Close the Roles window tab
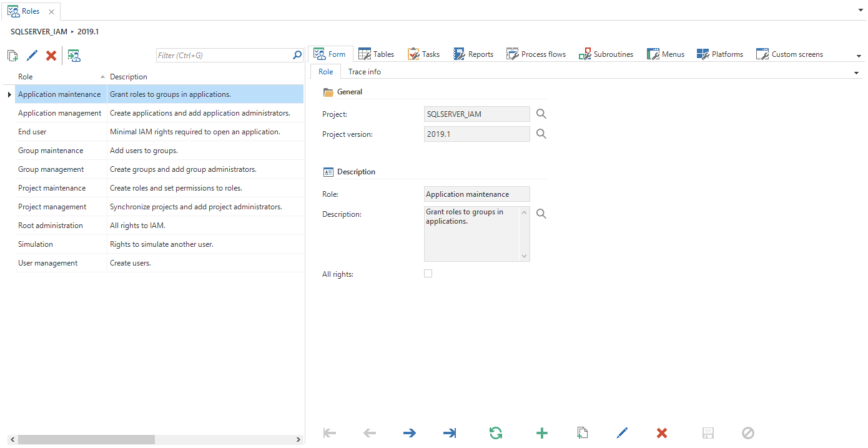Screen dimensions: 868x448 tap(51, 12)
